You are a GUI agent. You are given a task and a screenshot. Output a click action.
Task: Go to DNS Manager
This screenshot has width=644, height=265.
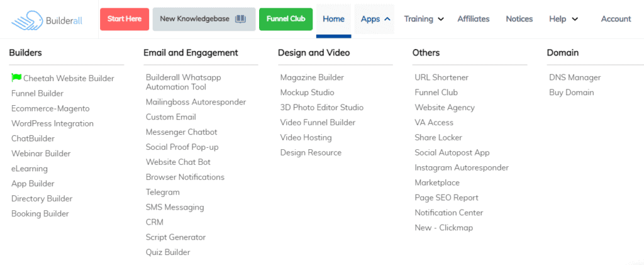[575, 77]
